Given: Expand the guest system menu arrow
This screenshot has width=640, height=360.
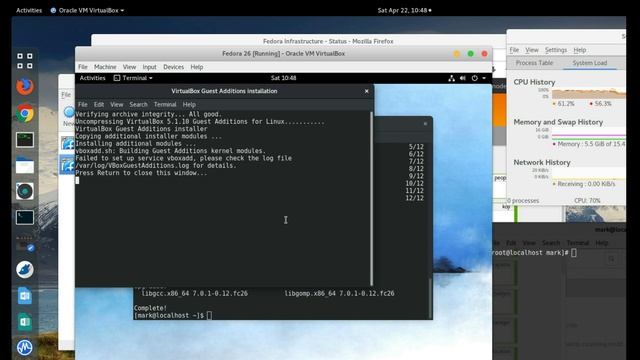Looking at the screenshot, I should coord(484,78).
